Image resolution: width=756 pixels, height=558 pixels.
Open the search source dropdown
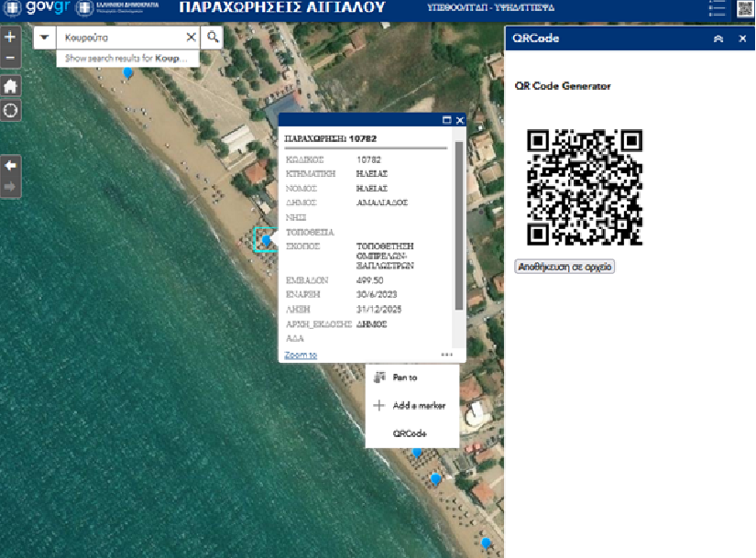[44, 38]
